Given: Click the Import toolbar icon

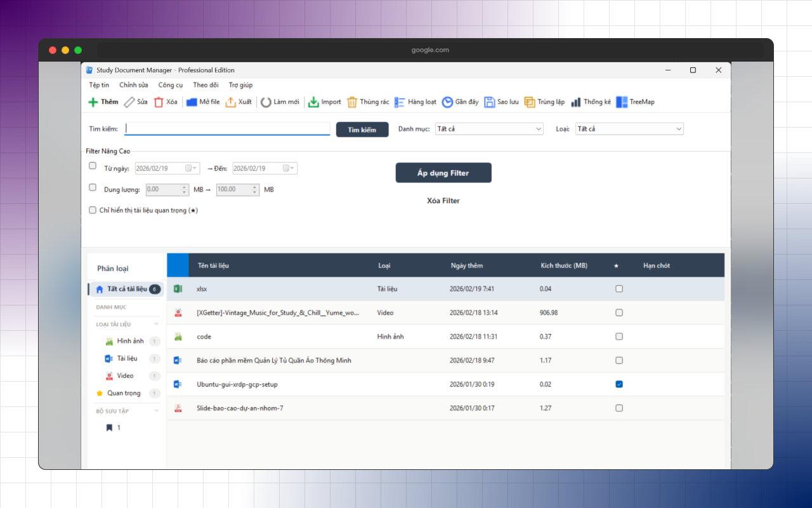Looking at the screenshot, I should [x=313, y=102].
